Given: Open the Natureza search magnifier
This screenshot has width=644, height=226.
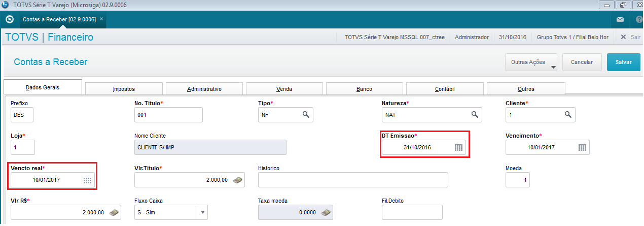Looking at the screenshot, I should click(475, 115).
